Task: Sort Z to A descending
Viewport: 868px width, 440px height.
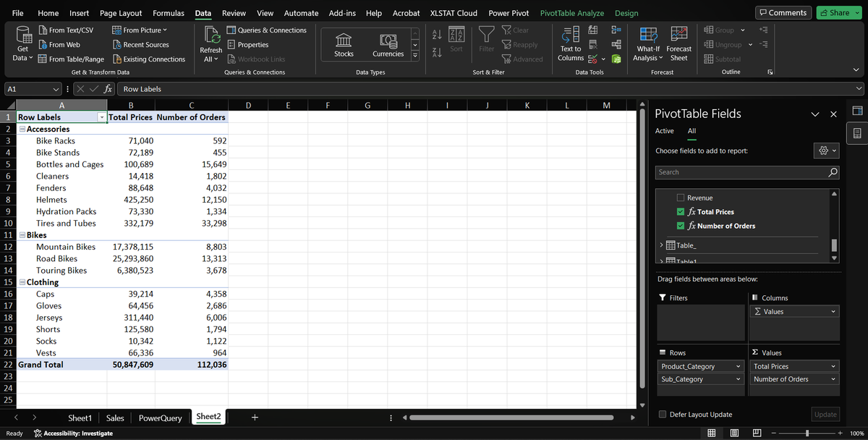Action: pos(436,54)
